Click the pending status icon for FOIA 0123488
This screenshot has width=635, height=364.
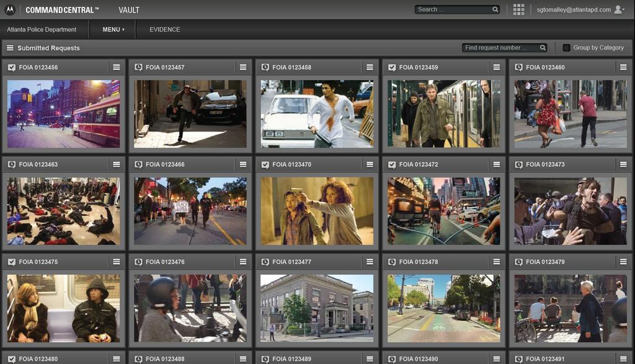click(x=138, y=359)
